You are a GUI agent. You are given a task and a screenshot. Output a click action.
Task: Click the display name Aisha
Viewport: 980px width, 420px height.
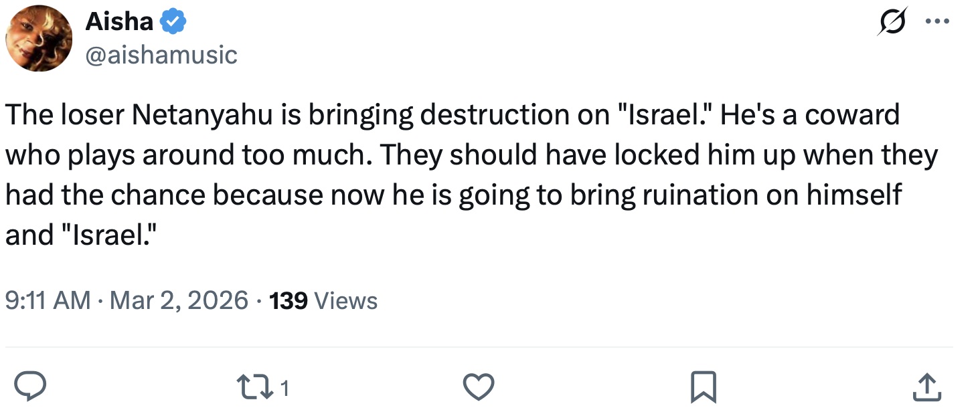(x=119, y=23)
